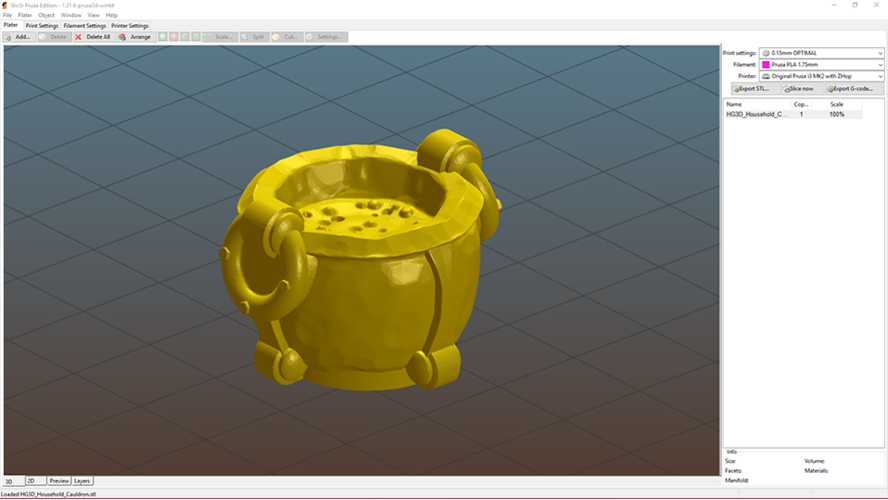Viewport: 888px width, 500px height.
Task: Switch to the 2D view tab
Action: 35,481
